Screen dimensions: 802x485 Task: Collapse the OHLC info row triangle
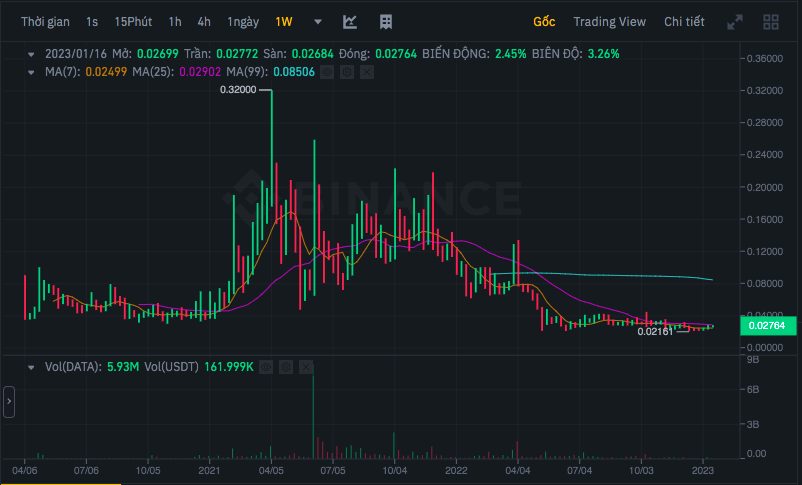tap(31, 54)
